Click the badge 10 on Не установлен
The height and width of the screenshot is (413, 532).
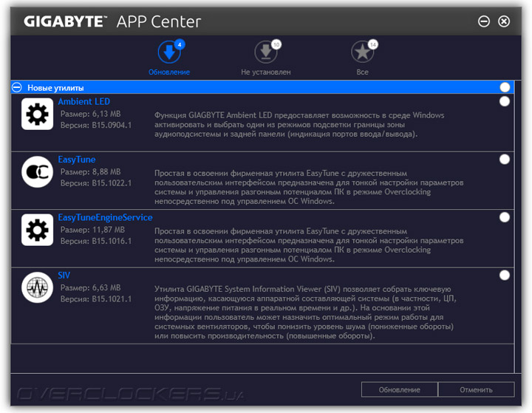(276, 44)
